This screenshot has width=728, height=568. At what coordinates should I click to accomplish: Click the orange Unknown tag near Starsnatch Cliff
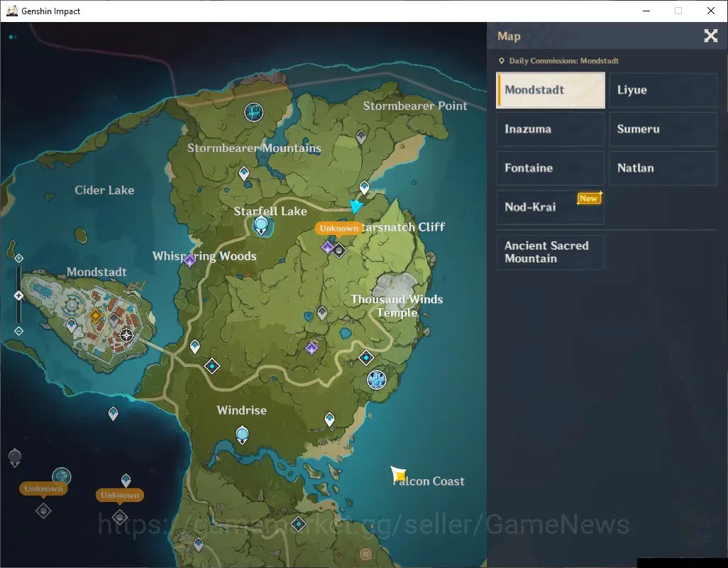pos(339,228)
